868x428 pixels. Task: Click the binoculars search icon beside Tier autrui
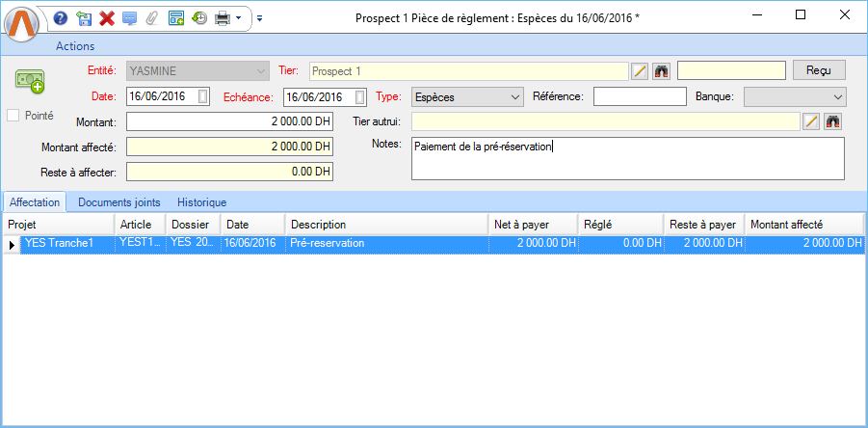(x=833, y=121)
